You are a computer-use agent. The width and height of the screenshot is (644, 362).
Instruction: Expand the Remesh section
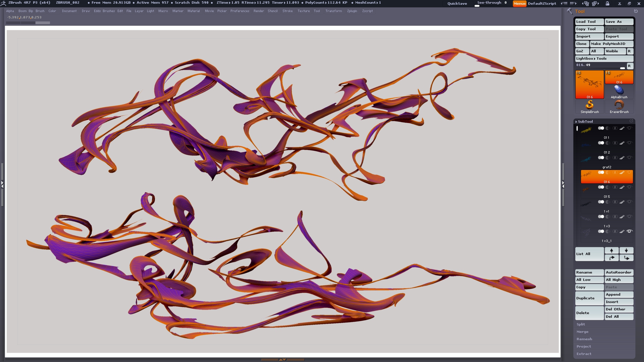point(584,339)
